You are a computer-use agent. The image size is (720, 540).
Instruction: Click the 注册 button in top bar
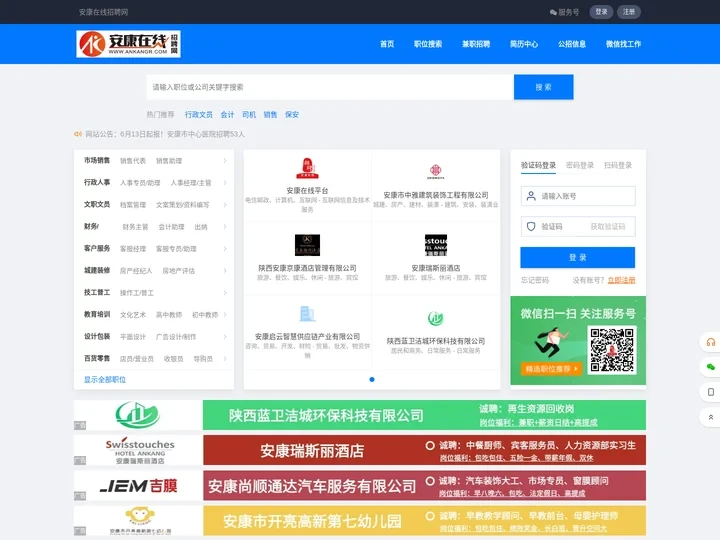coord(629,12)
